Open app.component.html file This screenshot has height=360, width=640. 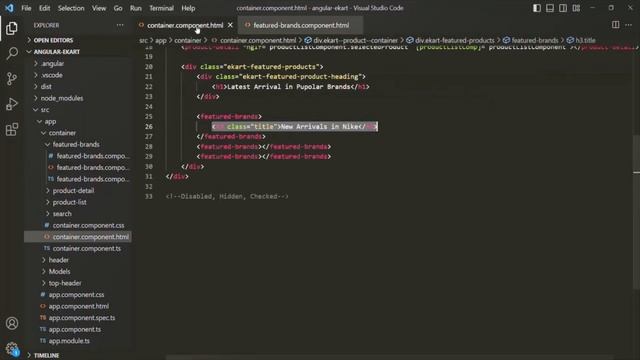[x=78, y=306]
